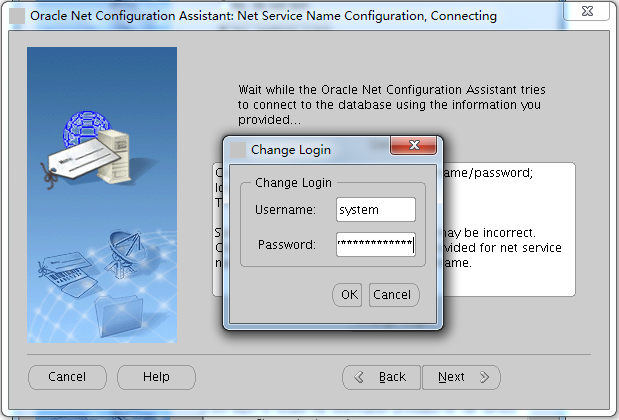
Task: Click the "Username:" label
Action: 285,210
